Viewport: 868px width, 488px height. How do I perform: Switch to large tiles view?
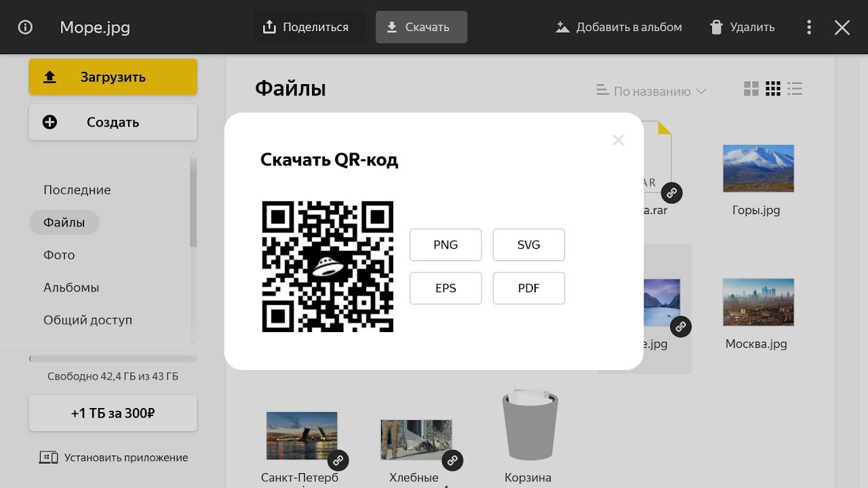pos(751,89)
